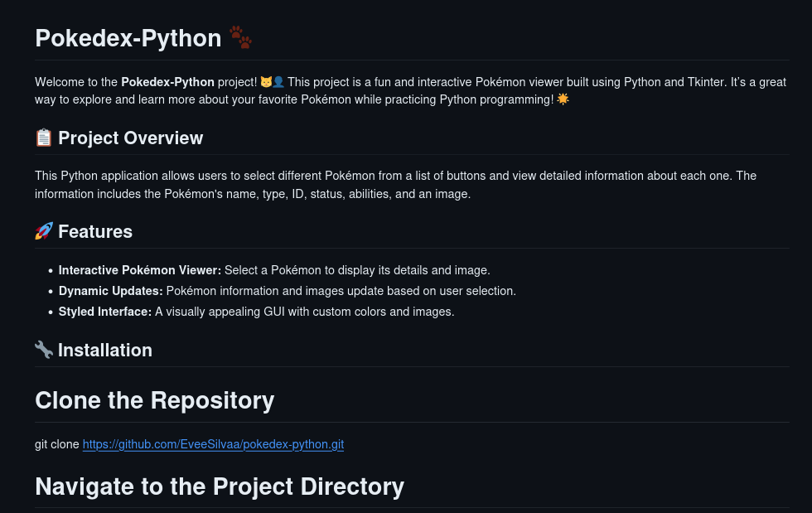Screen dimensions: 812x513
Task: Click the 'git clone' text before link
Action: [57, 444]
